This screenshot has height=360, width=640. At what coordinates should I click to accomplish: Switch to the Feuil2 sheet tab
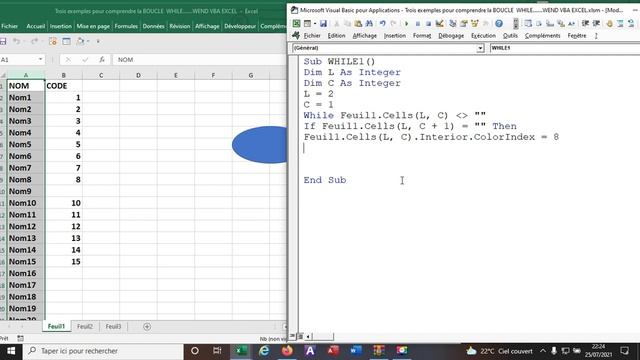[x=85, y=327]
